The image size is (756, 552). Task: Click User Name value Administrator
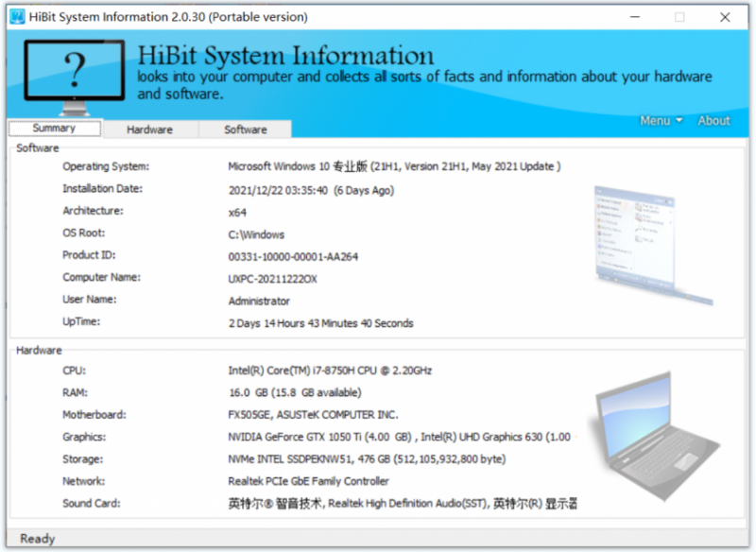(259, 302)
